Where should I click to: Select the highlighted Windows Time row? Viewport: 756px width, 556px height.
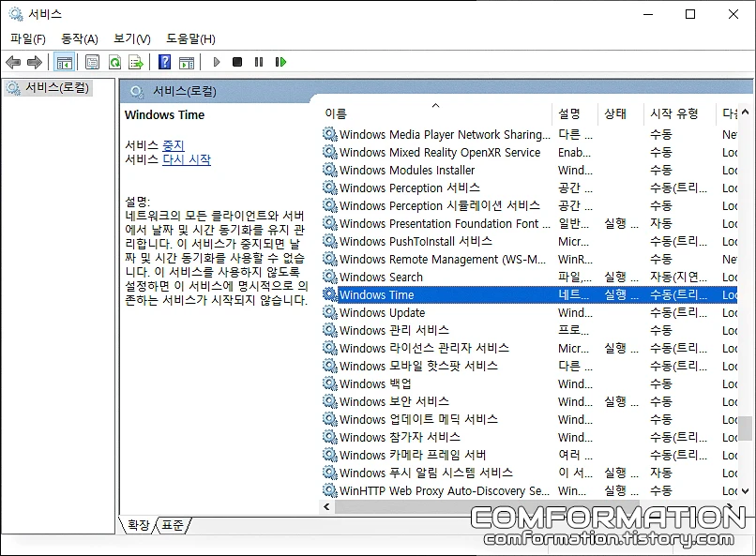coord(529,294)
